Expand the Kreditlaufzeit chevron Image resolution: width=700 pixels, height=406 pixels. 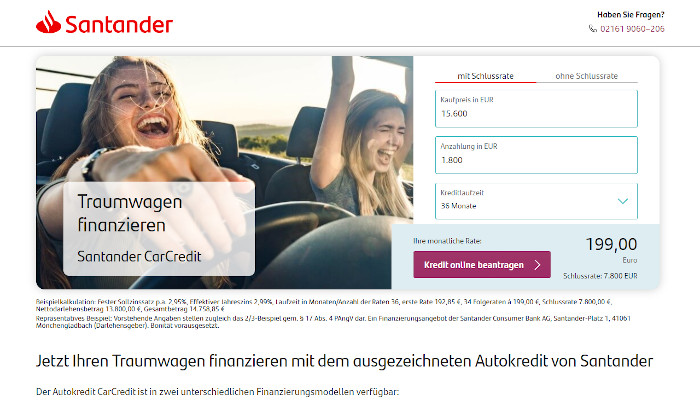pyautogui.click(x=623, y=201)
